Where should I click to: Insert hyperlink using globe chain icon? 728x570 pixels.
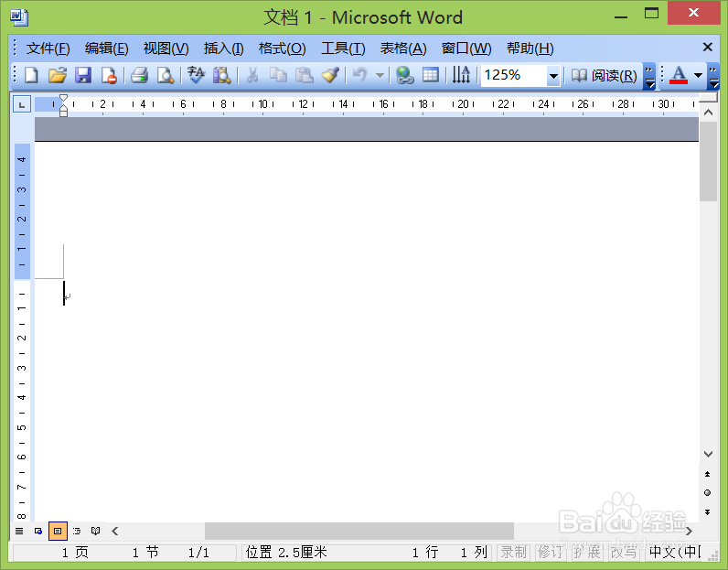pos(404,75)
